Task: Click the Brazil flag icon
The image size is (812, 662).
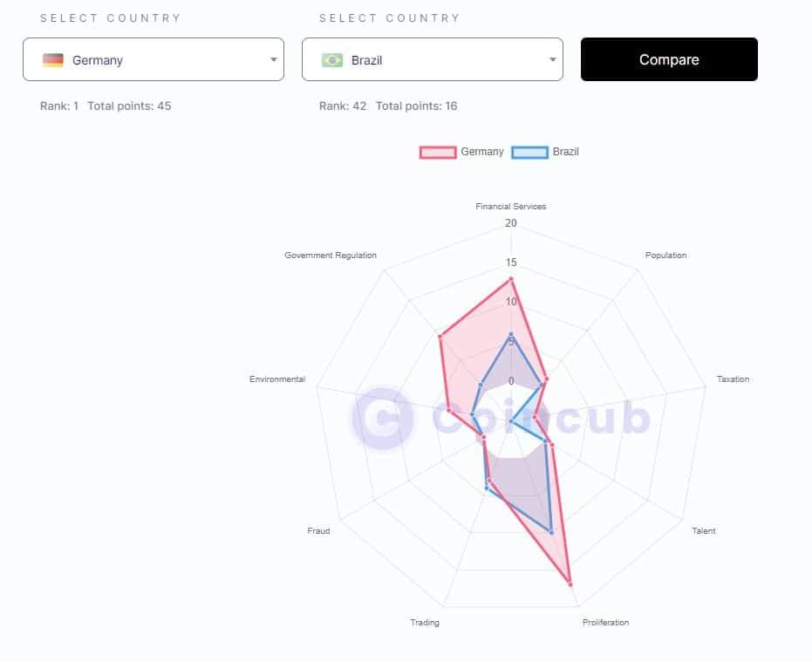Action: tap(332, 60)
